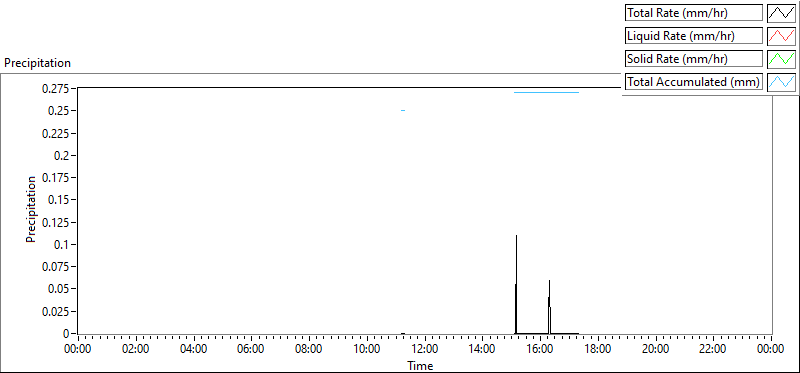Click the 18:00 time axis label
The width and height of the screenshot is (800, 373).
598,349
